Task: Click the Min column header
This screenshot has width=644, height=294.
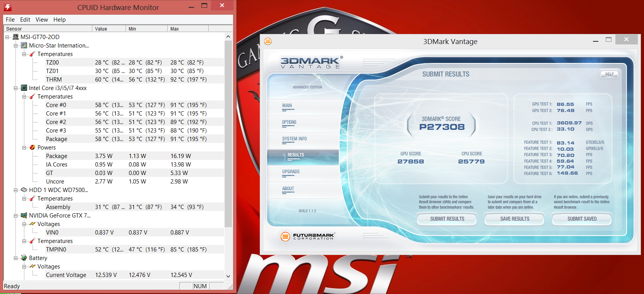Action: 147,29
